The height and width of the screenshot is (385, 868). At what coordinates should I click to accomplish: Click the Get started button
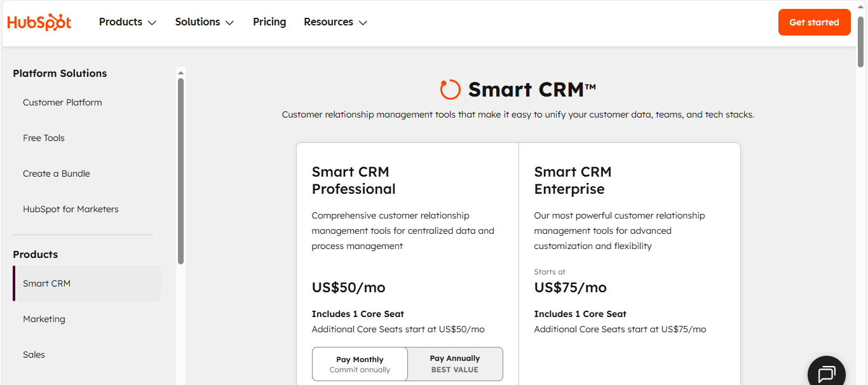point(814,22)
